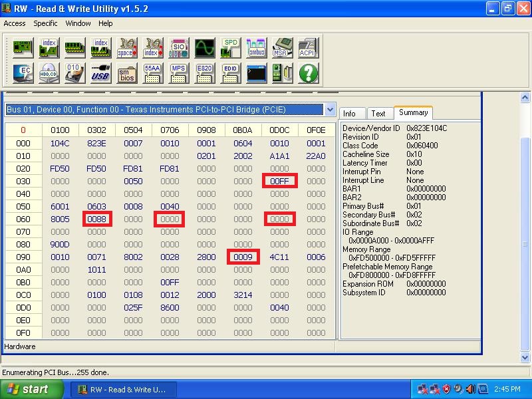
Task: Select cell 0088 in row 060
Action: click(x=96, y=219)
